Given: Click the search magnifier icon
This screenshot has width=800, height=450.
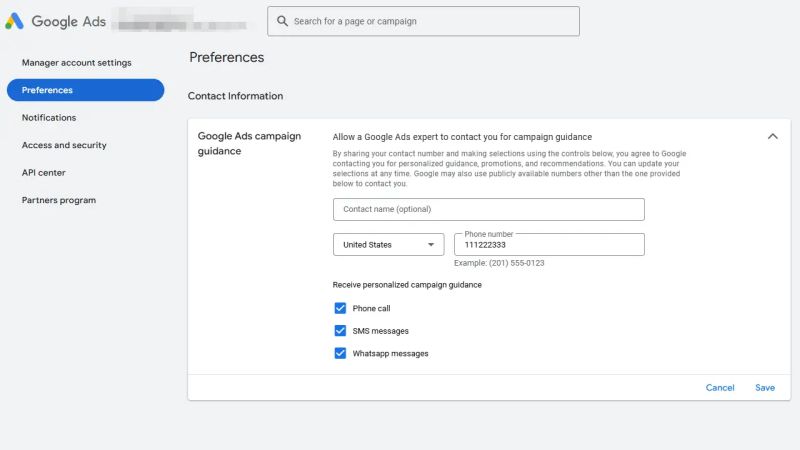Looking at the screenshot, I should point(282,21).
